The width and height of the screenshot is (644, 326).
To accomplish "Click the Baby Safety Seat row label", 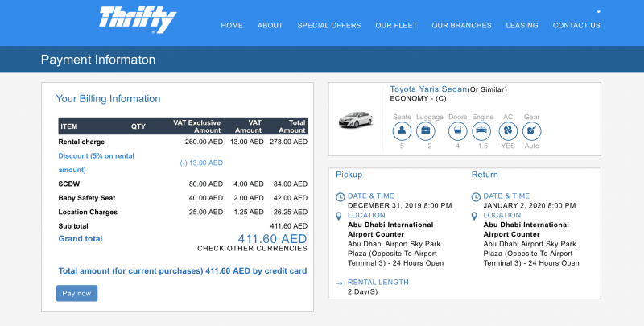I will pyautogui.click(x=87, y=198).
